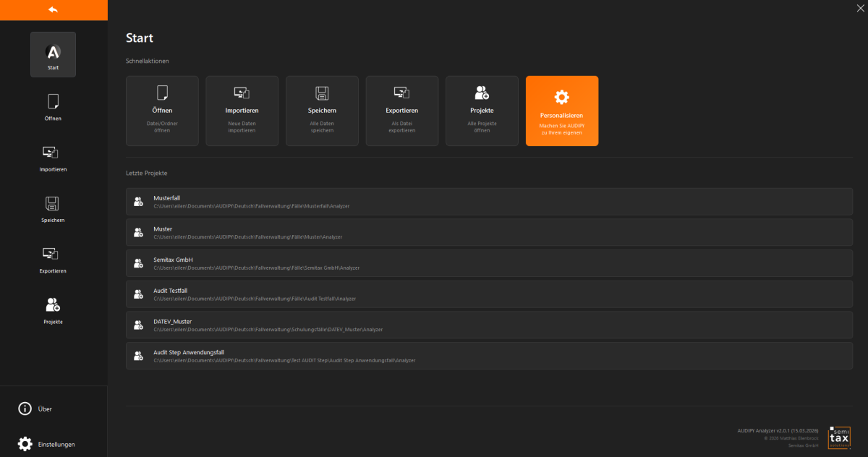Select the Start icon in sidebar

tap(53, 54)
